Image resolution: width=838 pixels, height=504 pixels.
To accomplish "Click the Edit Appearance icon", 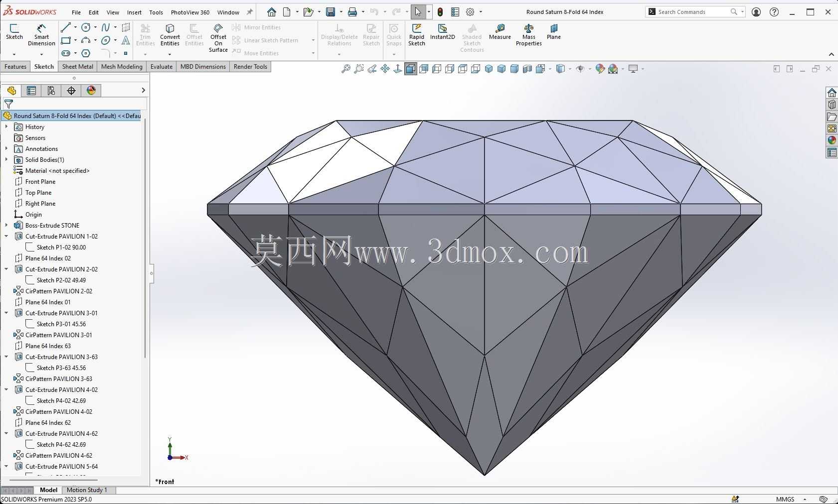I will point(600,69).
